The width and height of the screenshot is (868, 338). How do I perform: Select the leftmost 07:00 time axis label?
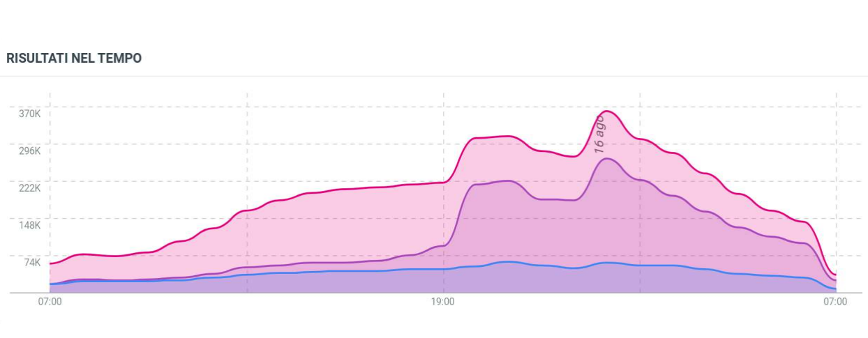pos(50,302)
